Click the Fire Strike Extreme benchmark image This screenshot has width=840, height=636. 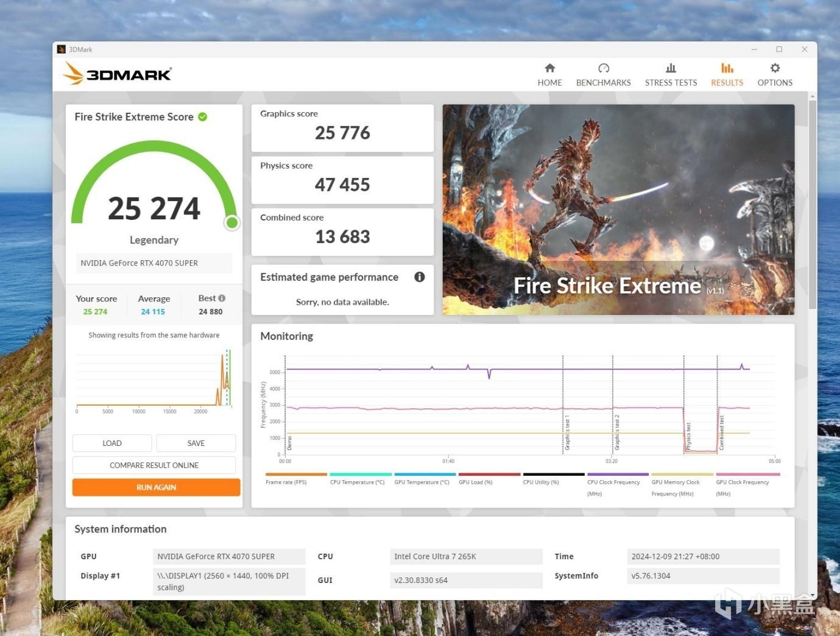point(618,210)
